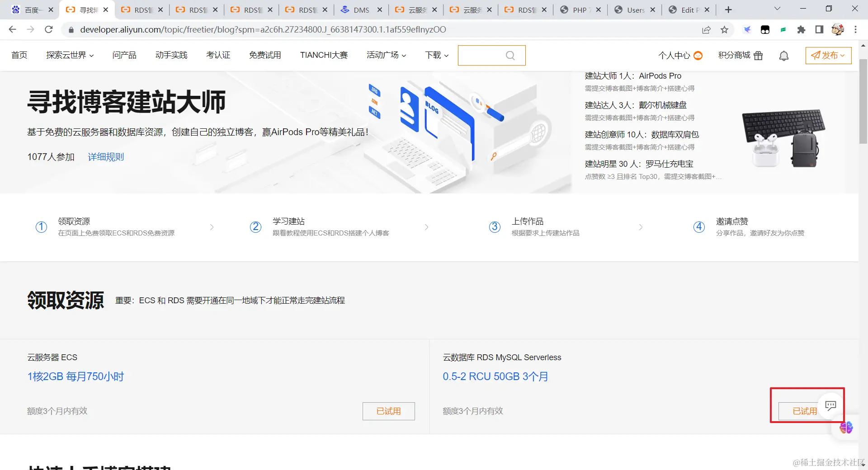The width and height of the screenshot is (868, 470).
Task: Open TIANCHI大赛 in the navigation
Action: (x=324, y=55)
